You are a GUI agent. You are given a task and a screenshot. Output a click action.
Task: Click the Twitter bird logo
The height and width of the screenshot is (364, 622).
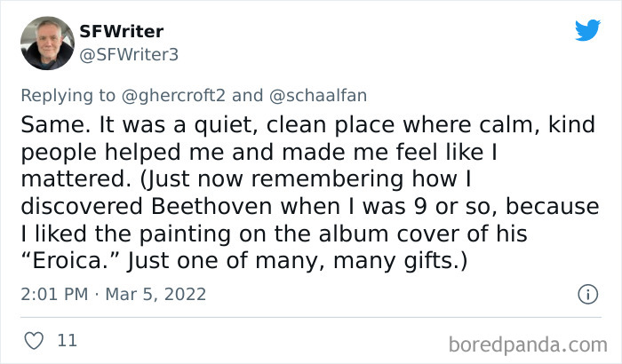click(587, 30)
